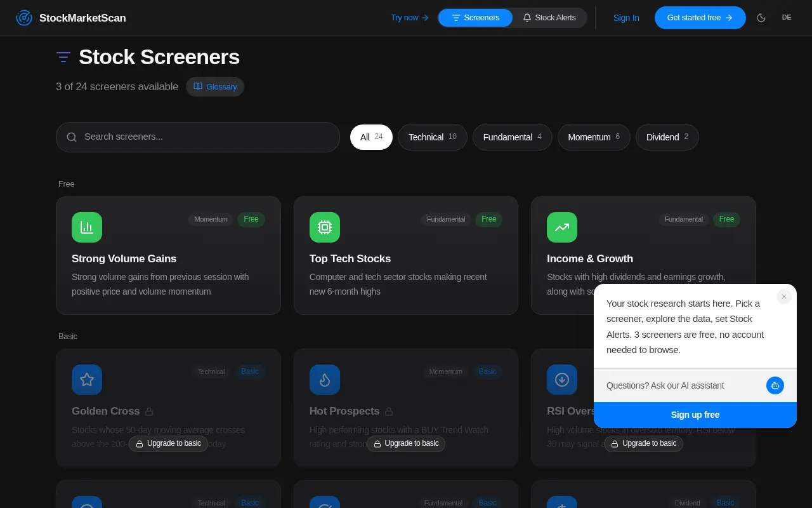
Task: Click the filter icon beside Stock Screeners
Action: [x=63, y=57]
